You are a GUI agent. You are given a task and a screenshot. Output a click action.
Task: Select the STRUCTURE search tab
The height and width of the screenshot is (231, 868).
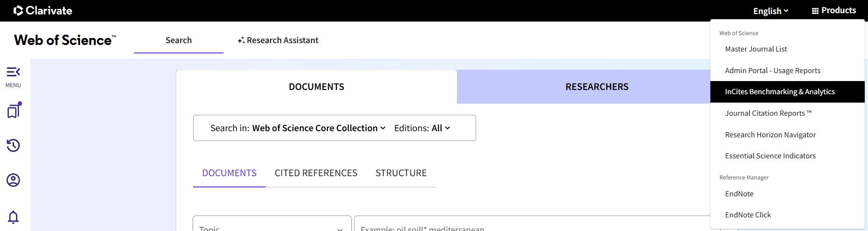point(401,173)
